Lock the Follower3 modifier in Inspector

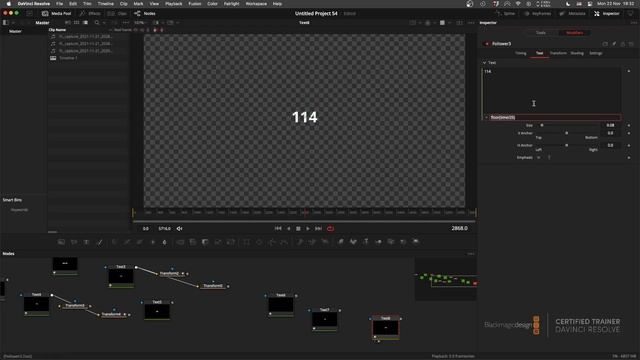click(622, 44)
